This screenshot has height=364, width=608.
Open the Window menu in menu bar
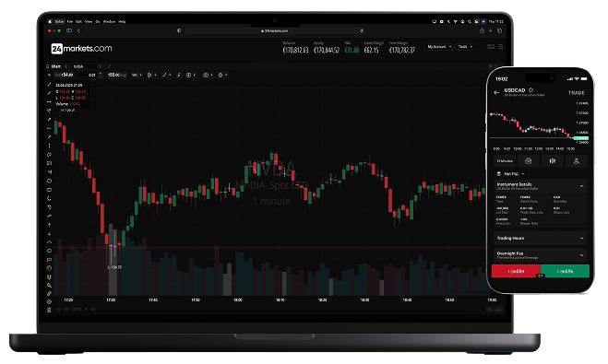pos(109,22)
